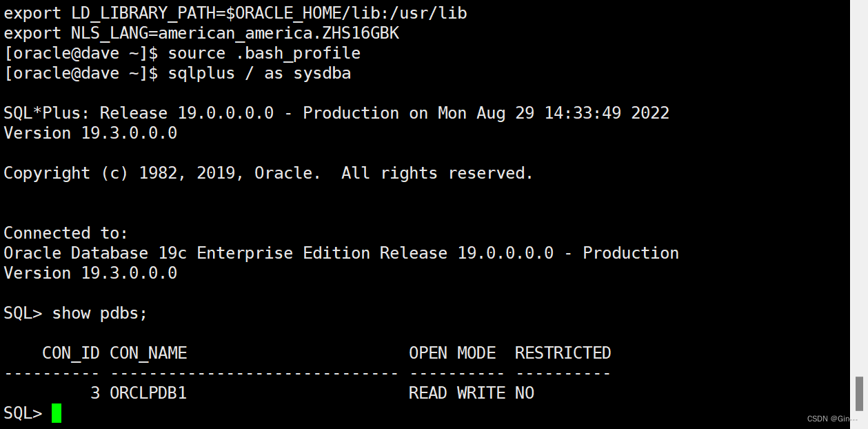Click the OPEN MODE column header
This screenshot has width=868, height=429.
tap(452, 353)
